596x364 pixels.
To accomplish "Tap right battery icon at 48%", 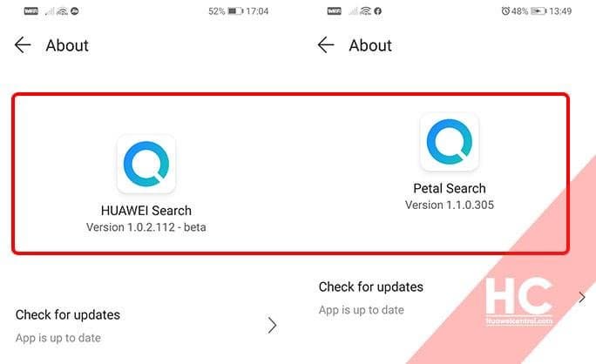I will (538, 11).
